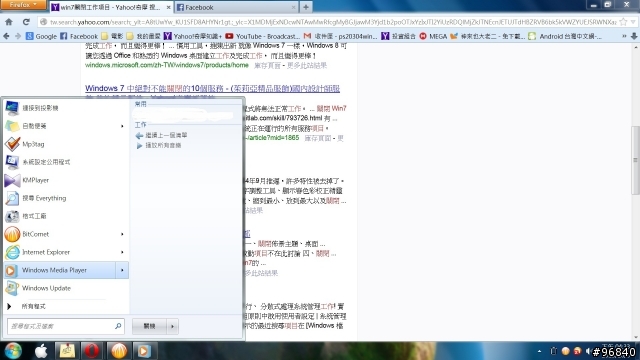
Task: Go to the Firefox home page icon
Action: 9,22
